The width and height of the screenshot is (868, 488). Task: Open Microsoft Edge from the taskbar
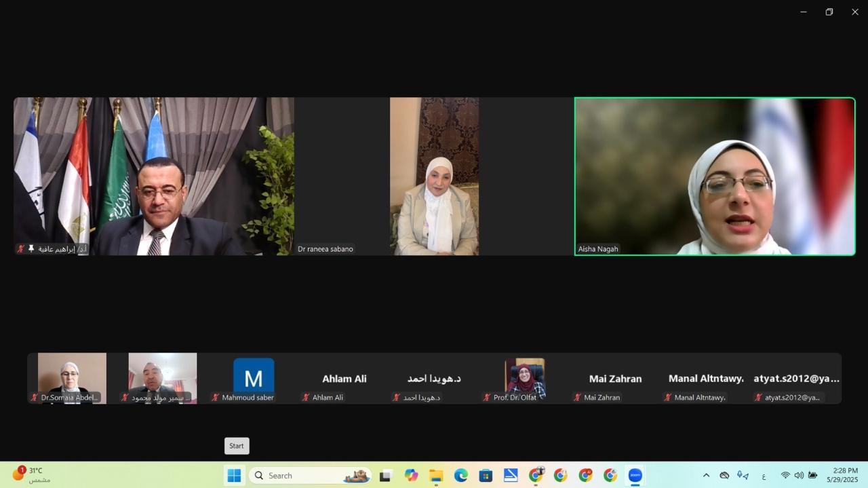pos(460,476)
